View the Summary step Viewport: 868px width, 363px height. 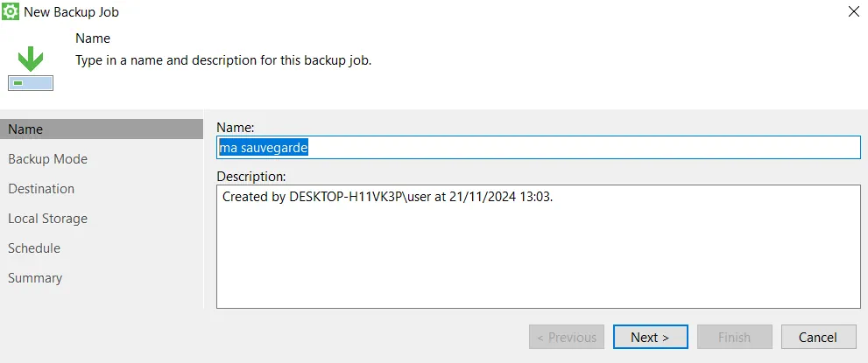[x=35, y=278]
